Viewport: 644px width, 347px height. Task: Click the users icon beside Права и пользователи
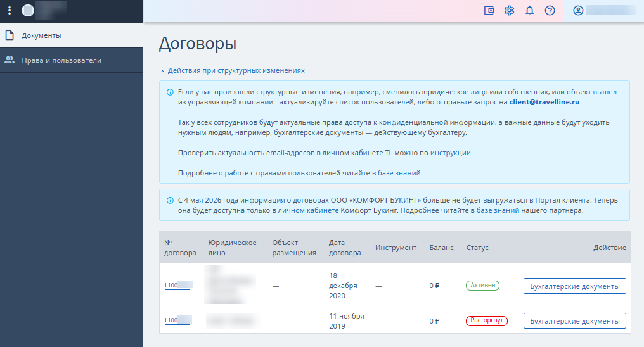[10, 60]
